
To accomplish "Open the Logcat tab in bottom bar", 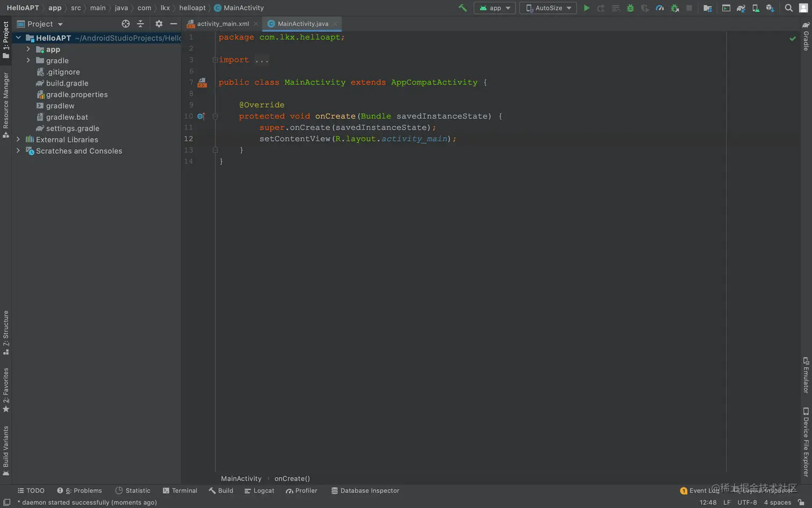I will 259,490.
